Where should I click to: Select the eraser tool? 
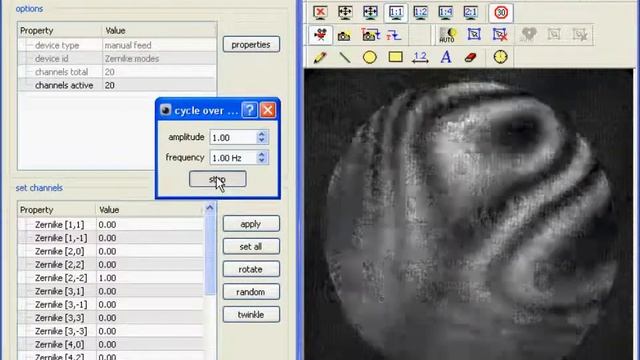(x=471, y=57)
